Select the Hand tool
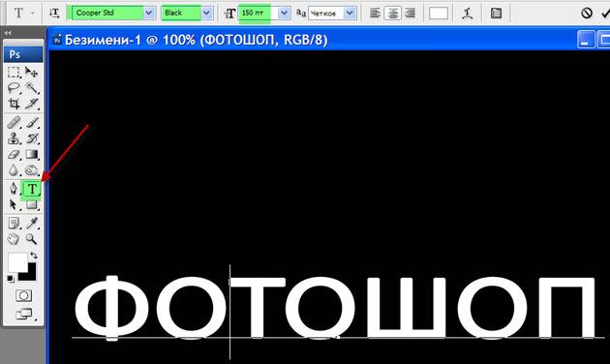610x364 pixels. 14,239
